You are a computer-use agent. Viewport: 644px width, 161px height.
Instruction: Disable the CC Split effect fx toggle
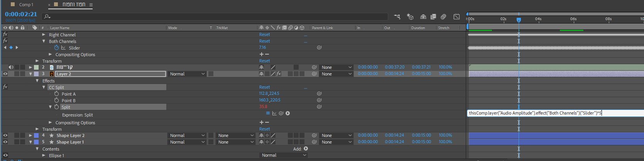[5, 87]
